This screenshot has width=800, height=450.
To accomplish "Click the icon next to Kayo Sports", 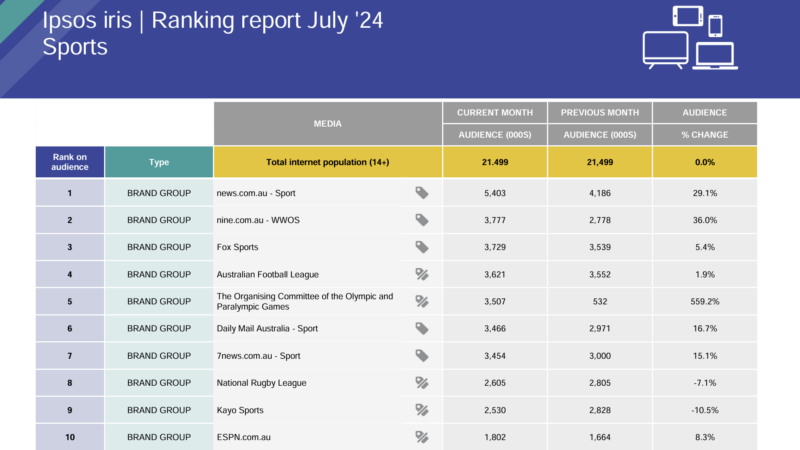I will pos(421,410).
